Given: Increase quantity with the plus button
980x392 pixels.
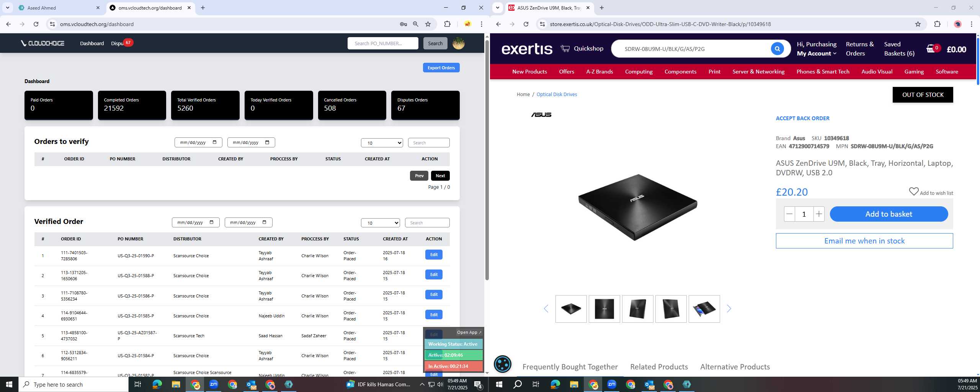Looking at the screenshot, I should point(819,214).
